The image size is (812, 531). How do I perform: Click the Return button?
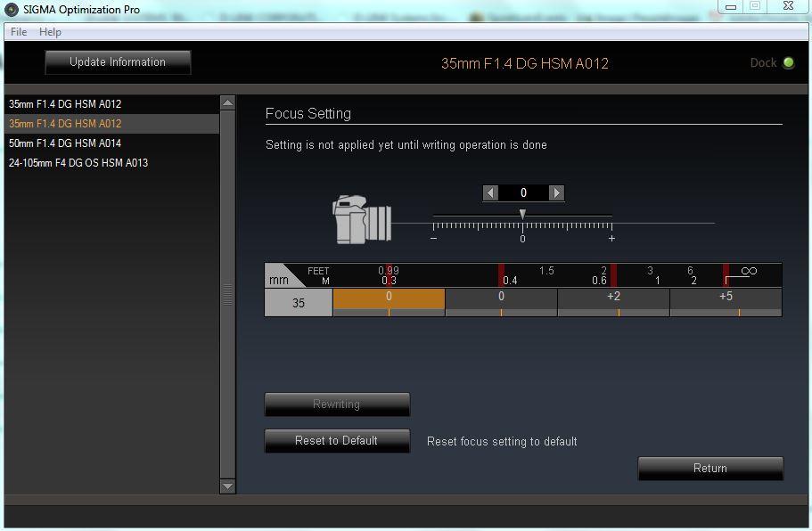(x=710, y=469)
